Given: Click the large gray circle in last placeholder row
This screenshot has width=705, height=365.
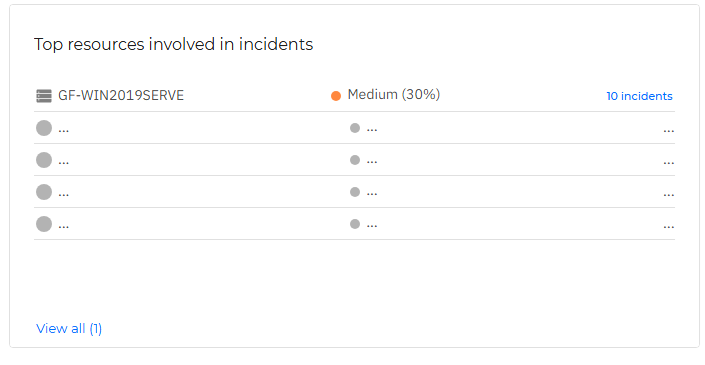Looking at the screenshot, I should click(44, 224).
